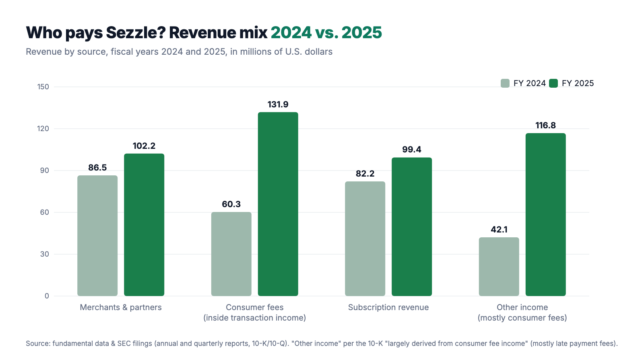Click the chart title "Who pays Sezzle?"
Image resolution: width=644 pixels, height=362 pixels.
(204, 33)
